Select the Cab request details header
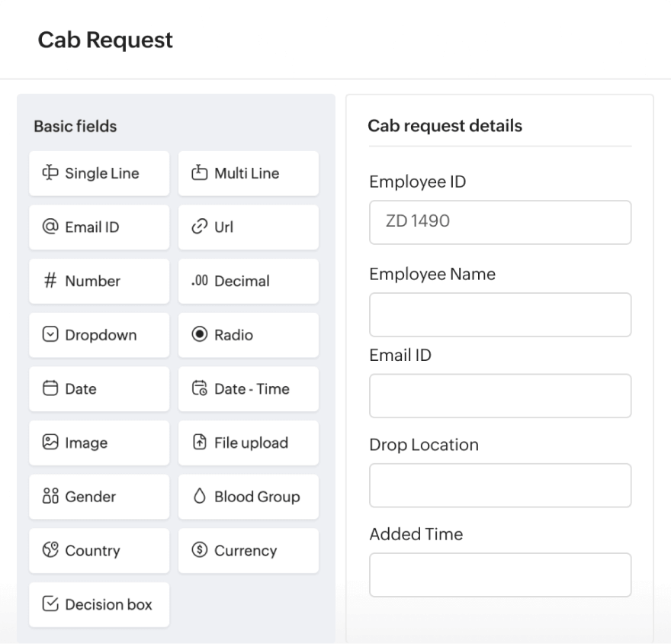This screenshot has height=644, width=671. [x=445, y=126]
